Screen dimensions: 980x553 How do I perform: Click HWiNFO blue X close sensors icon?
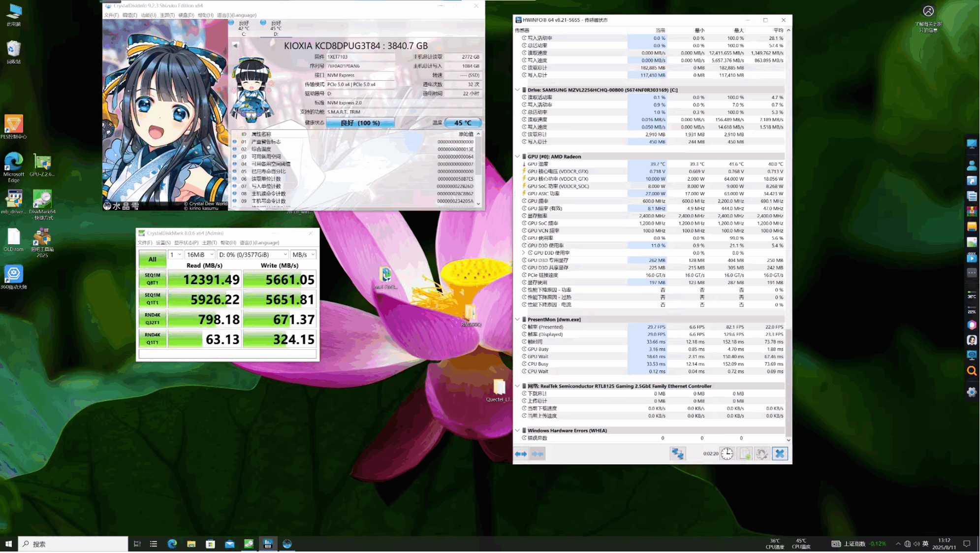[x=780, y=454]
